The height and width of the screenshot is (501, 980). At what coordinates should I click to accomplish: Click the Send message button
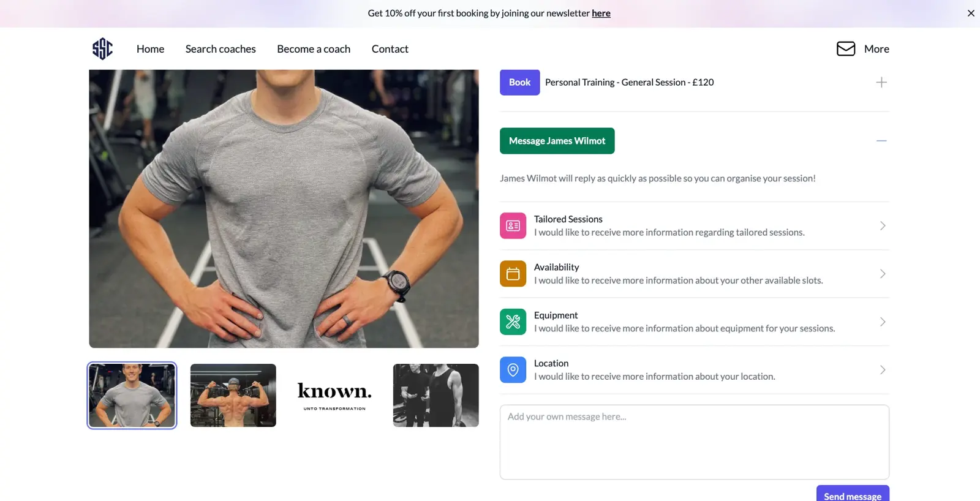click(853, 494)
